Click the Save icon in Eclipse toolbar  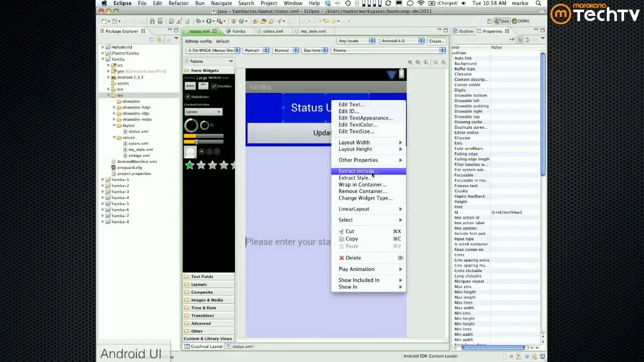126,21
